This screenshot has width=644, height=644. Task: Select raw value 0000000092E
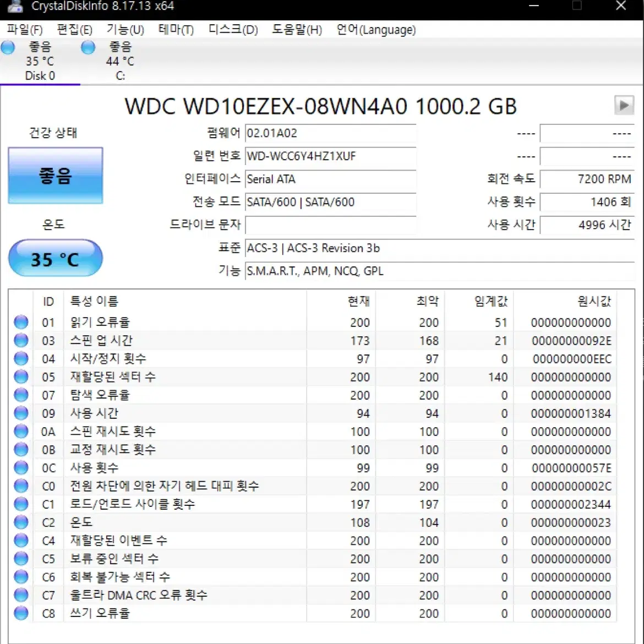(571, 341)
